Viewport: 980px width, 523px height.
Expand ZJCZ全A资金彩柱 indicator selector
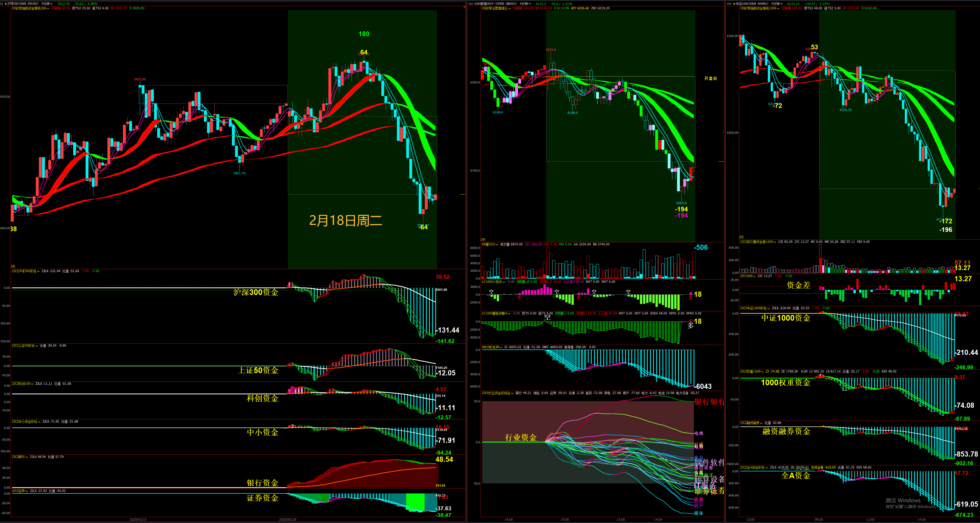tap(767, 467)
